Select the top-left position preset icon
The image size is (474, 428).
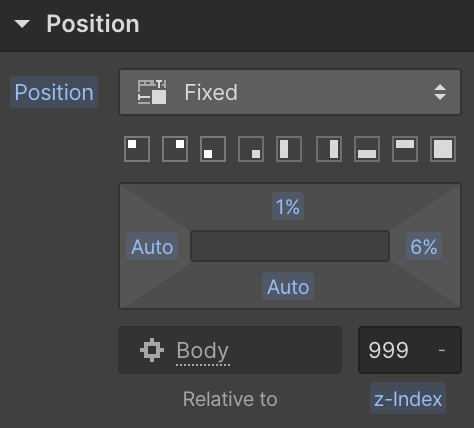137,149
